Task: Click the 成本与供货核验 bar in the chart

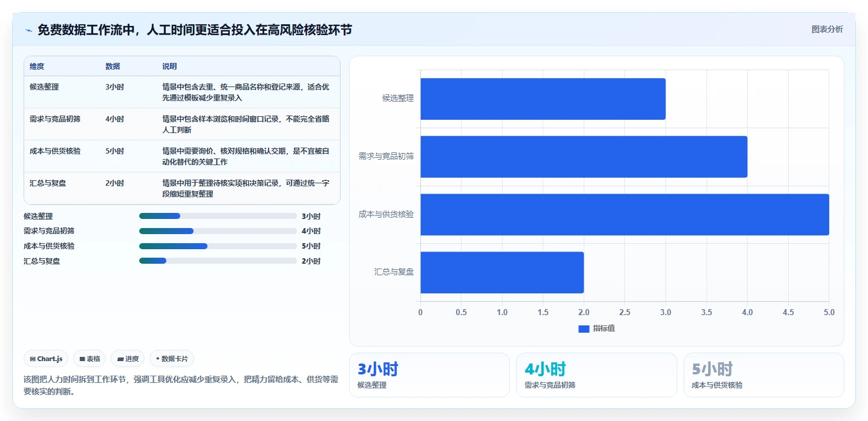Action: [624, 215]
